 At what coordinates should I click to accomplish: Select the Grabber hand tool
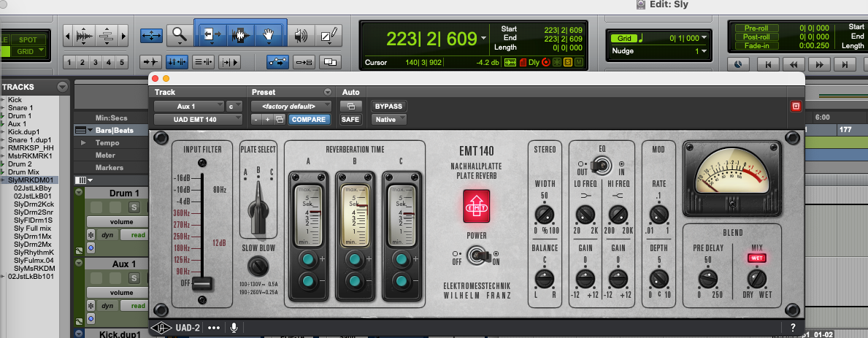[269, 35]
